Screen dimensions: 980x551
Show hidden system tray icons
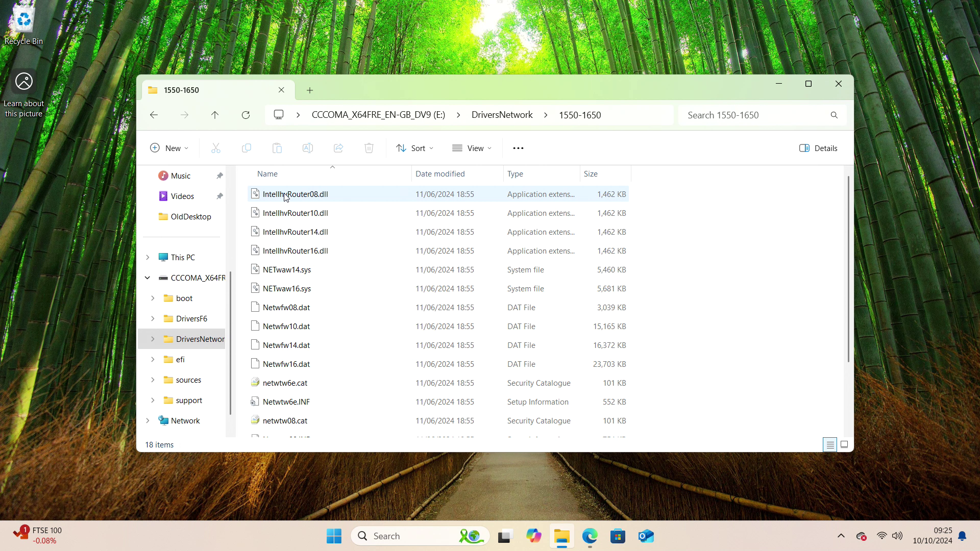(x=841, y=536)
